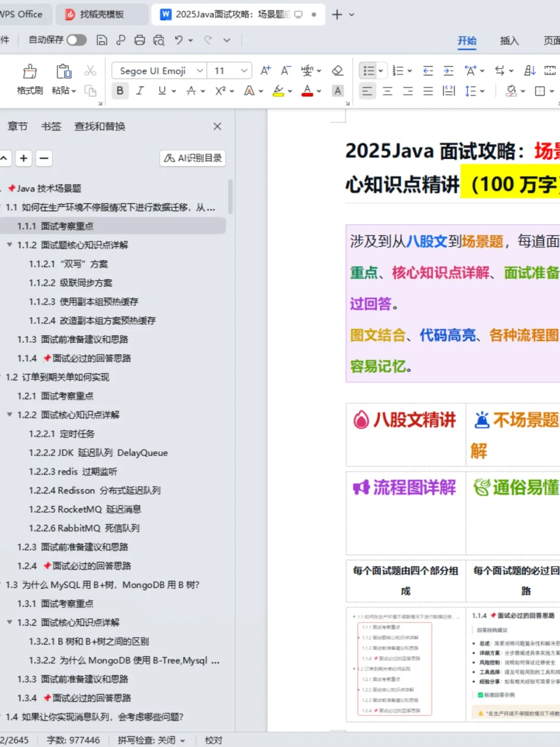Click the sort icon in the paragraph group

coord(529,70)
